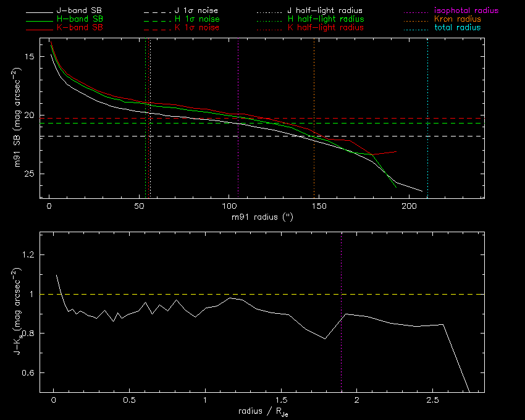This screenshot has height=420, width=525.
Task: Click the '2.5' tick label on lower x-axis
Action: 432,400
